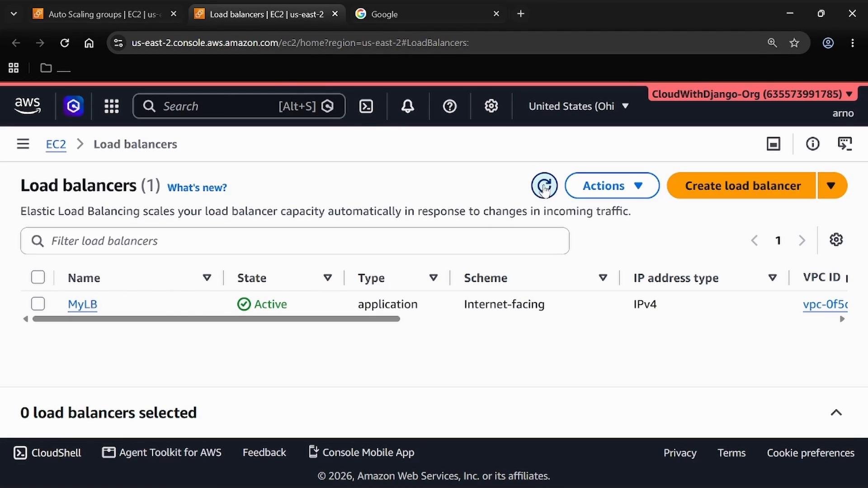This screenshot has height=488, width=868.
Task: Open Cookie preferences in the footer
Action: tap(811, 453)
